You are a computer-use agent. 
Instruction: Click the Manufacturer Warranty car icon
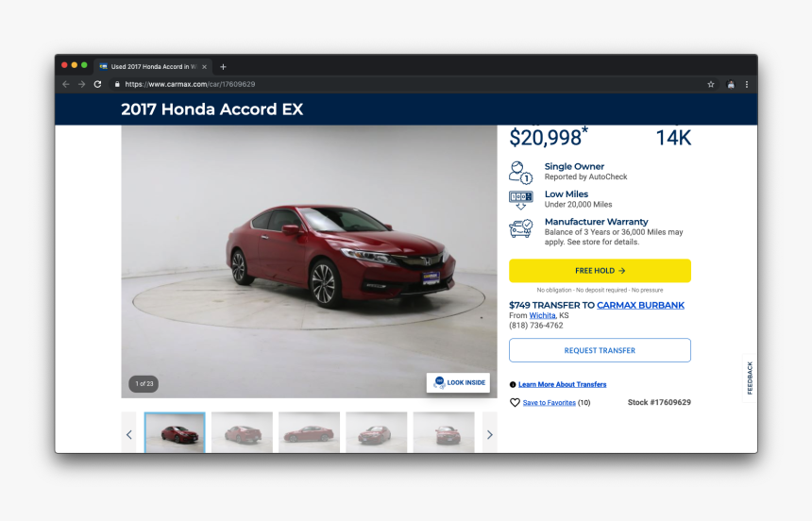520,228
